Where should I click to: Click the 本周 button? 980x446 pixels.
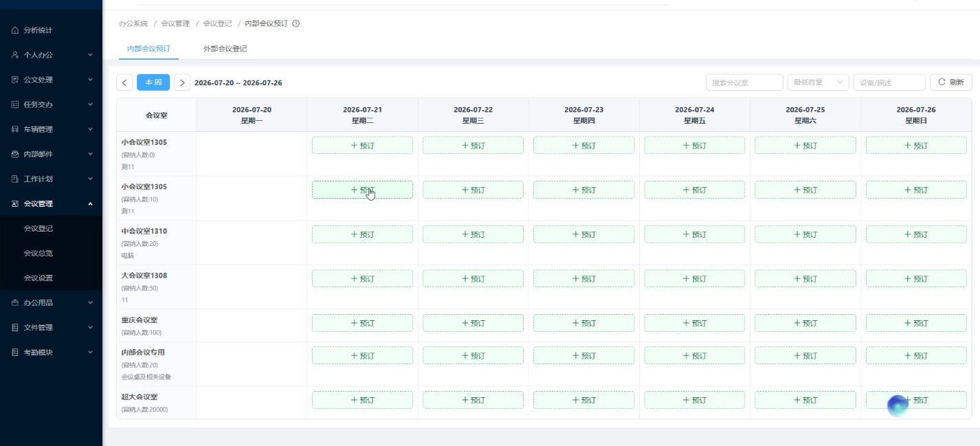click(x=153, y=82)
